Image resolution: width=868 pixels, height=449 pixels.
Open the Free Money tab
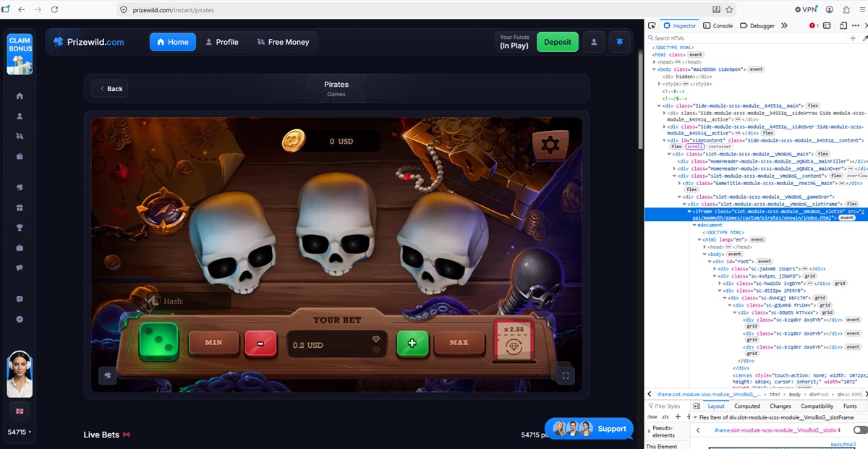tap(283, 42)
